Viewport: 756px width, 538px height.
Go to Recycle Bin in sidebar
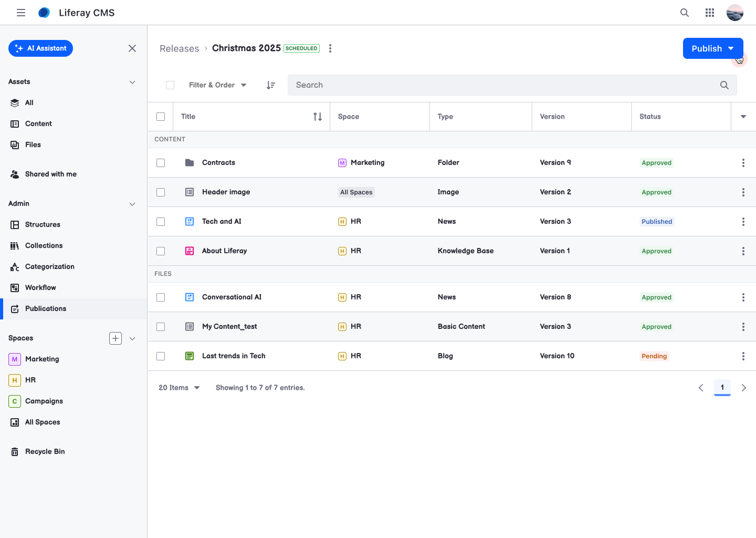click(x=45, y=451)
